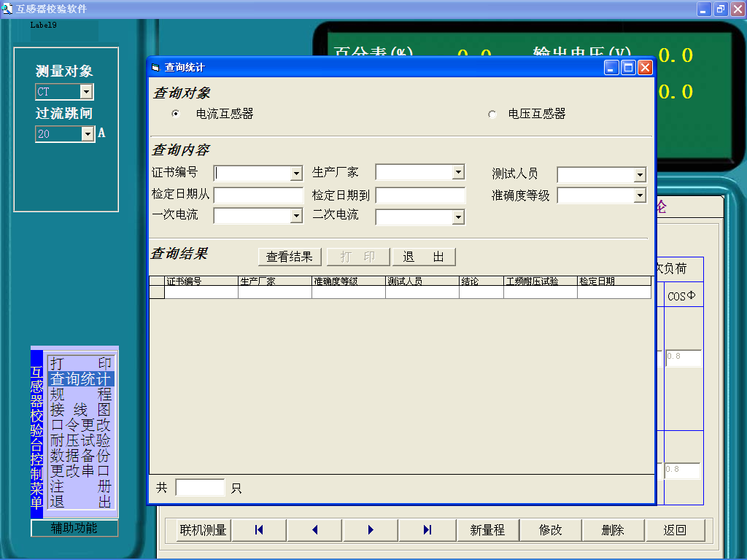Select 电压互感器 radio button
This screenshot has height=560, width=747.
coord(492,114)
